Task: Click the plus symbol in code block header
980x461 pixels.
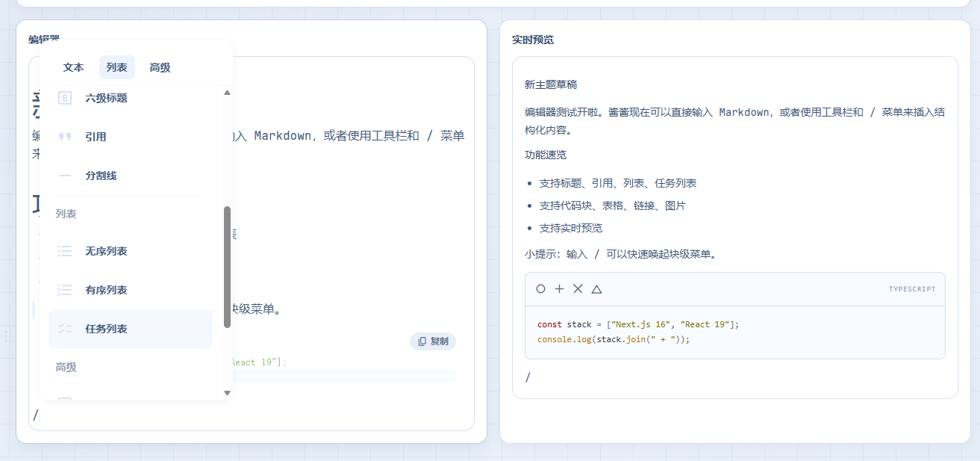Action: pyautogui.click(x=559, y=289)
